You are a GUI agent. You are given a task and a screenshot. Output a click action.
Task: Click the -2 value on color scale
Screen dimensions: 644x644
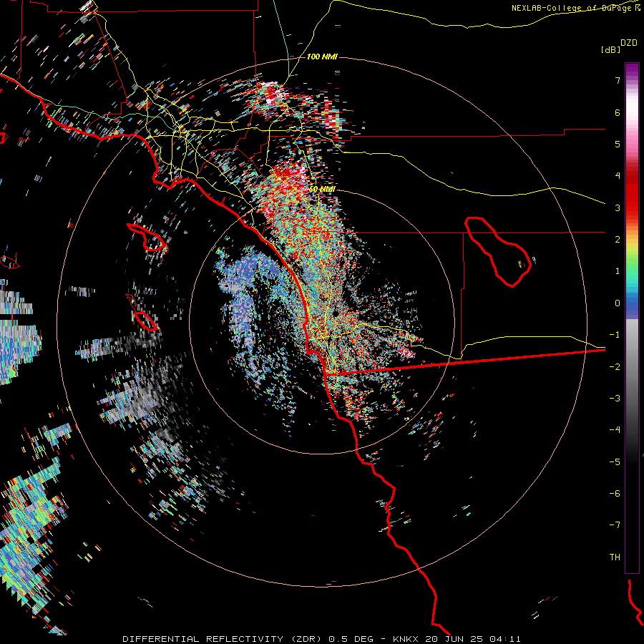(x=615, y=367)
